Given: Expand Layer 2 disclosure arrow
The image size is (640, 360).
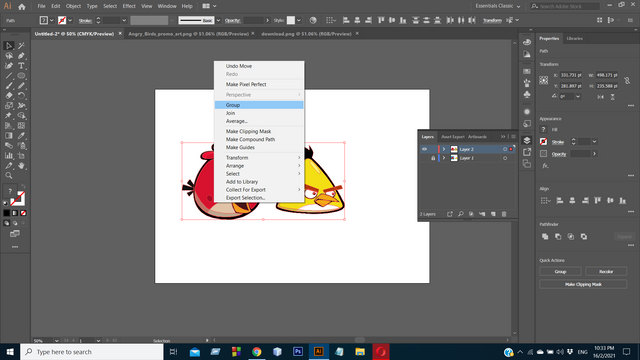Looking at the screenshot, I should [x=444, y=149].
